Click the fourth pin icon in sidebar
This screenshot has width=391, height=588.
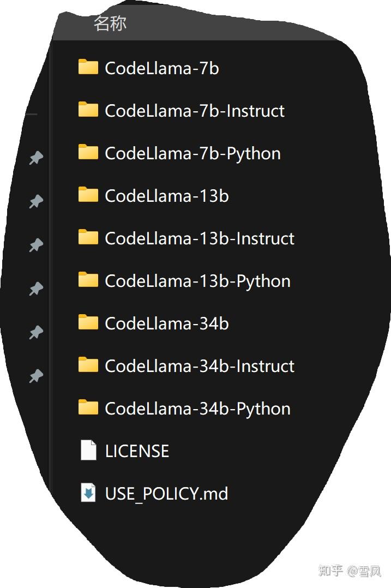coord(36,288)
